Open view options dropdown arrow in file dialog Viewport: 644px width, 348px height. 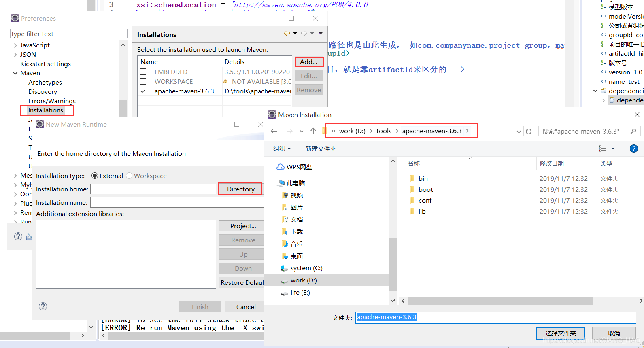coord(613,149)
